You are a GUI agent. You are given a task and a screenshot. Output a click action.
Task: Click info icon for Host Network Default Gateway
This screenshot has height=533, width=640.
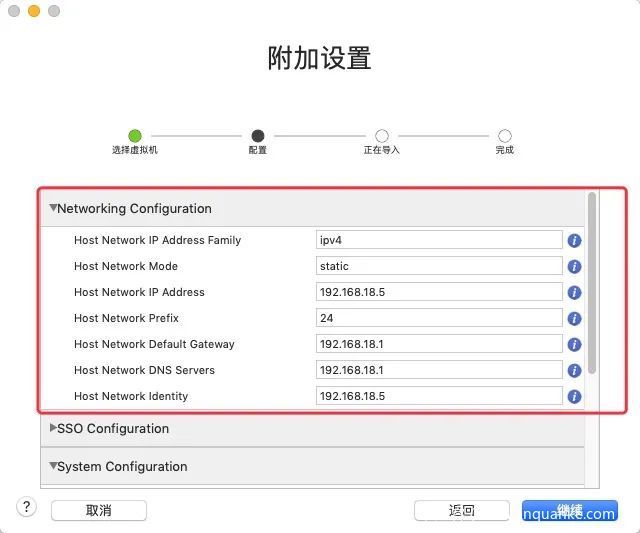[574, 344]
